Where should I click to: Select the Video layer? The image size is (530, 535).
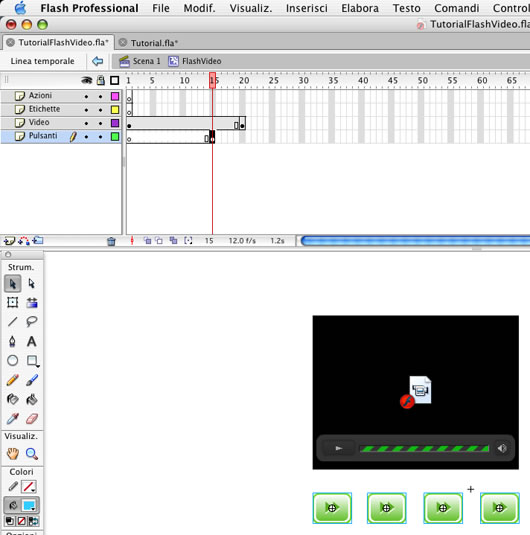tap(39, 122)
